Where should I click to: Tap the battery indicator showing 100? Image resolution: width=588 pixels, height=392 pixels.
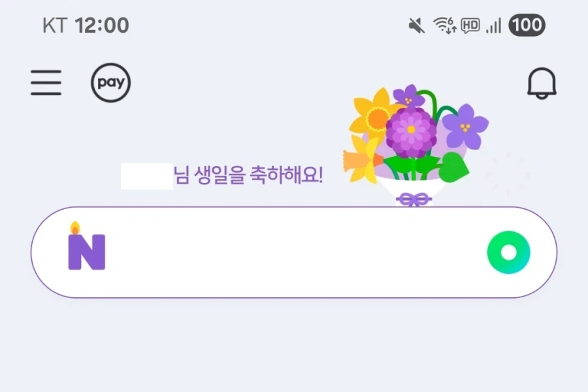coord(527,24)
